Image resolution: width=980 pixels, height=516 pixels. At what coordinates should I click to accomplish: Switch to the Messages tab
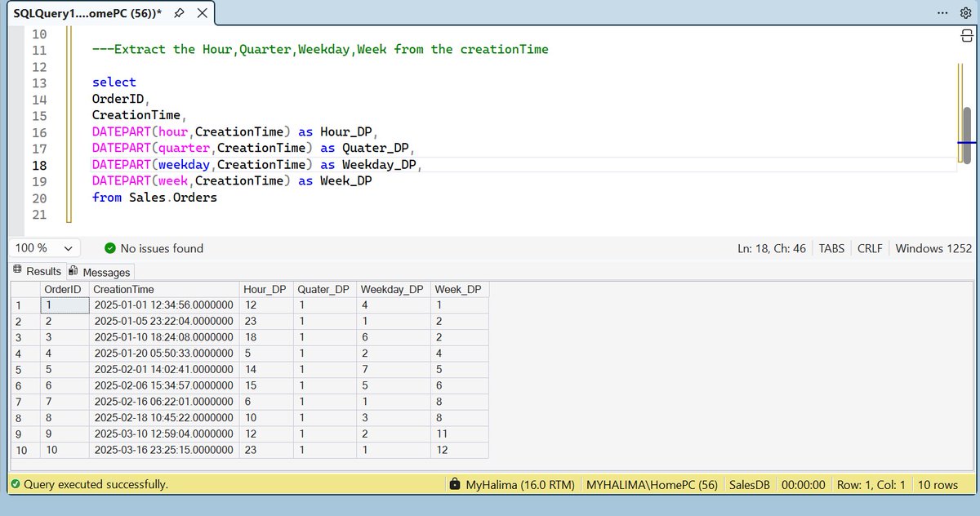point(100,272)
